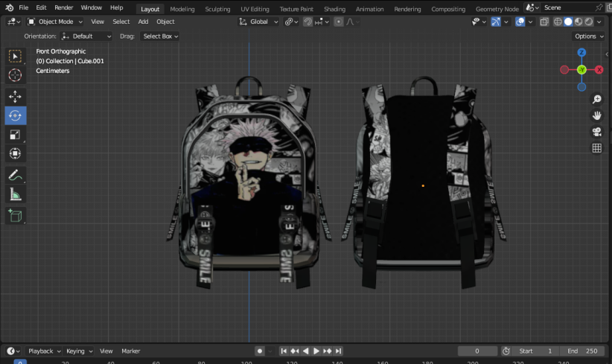Viewport: 612px width, 364px height.
Task: Select the 3D Cursor tool
Action: point(15,75)
